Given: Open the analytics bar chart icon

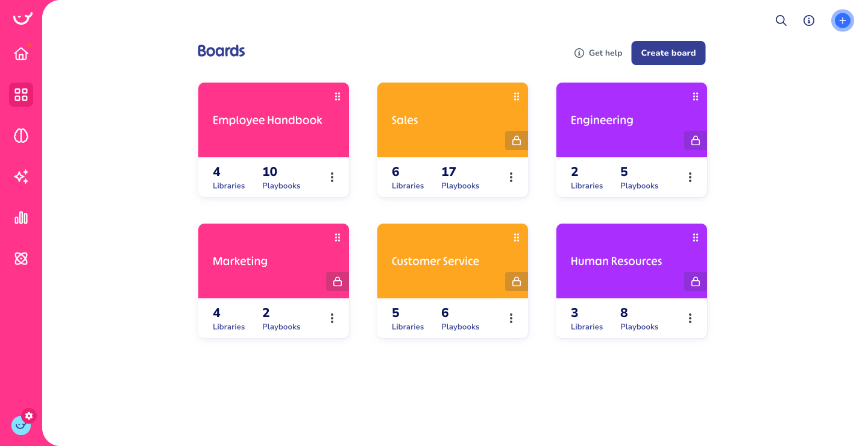Looking at the screenshot, I should tap(21, 218).
